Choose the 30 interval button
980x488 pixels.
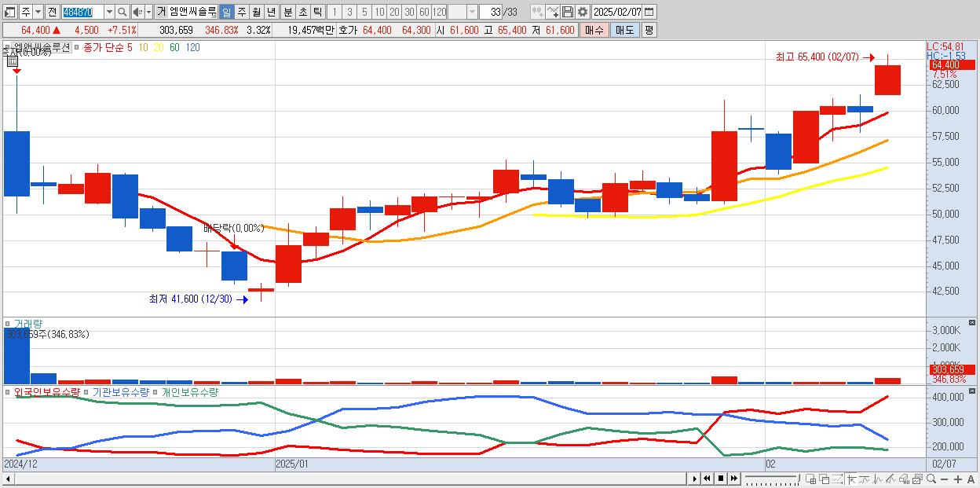click(x=409, y=12)
